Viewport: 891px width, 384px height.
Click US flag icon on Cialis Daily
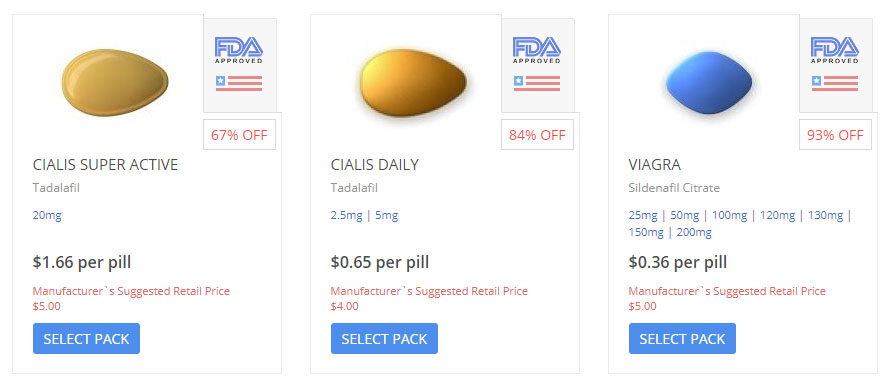(536, 84)
